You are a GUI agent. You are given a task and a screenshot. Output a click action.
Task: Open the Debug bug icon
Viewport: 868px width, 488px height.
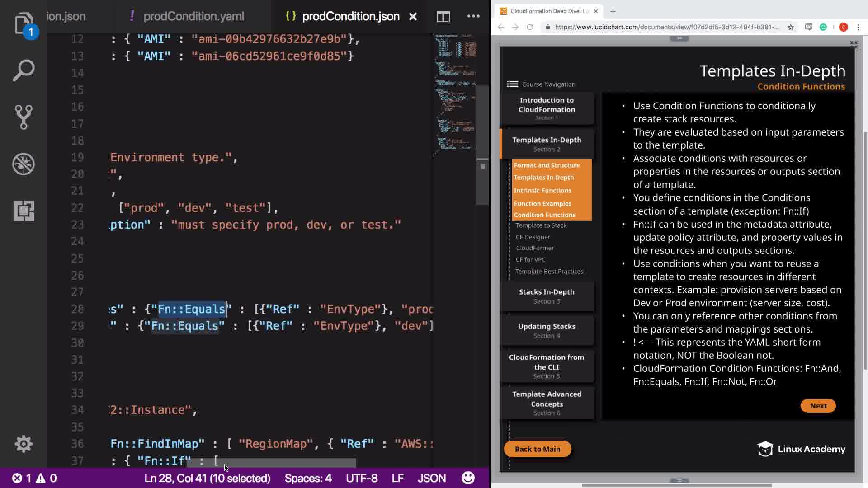tap(24, 164)
